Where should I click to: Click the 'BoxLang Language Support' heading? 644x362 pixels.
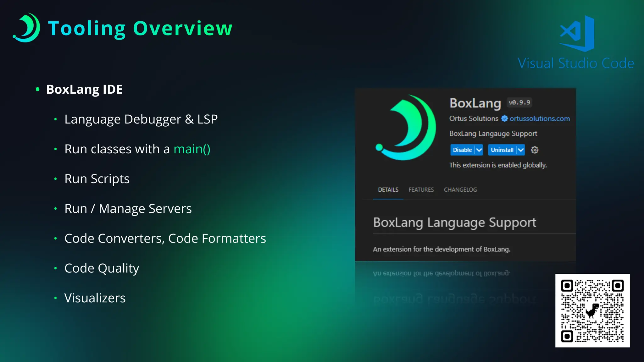coord(454,222)
